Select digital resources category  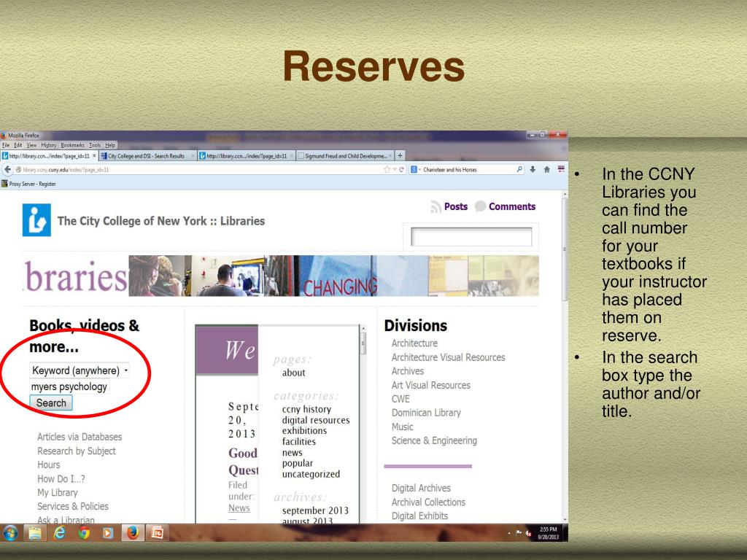click(316, 420)
